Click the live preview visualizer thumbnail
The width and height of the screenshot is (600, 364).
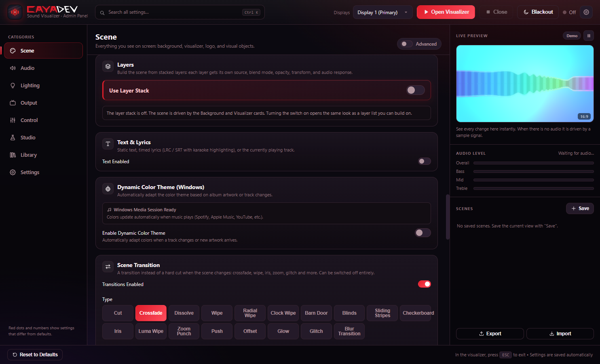pos(525,84)
